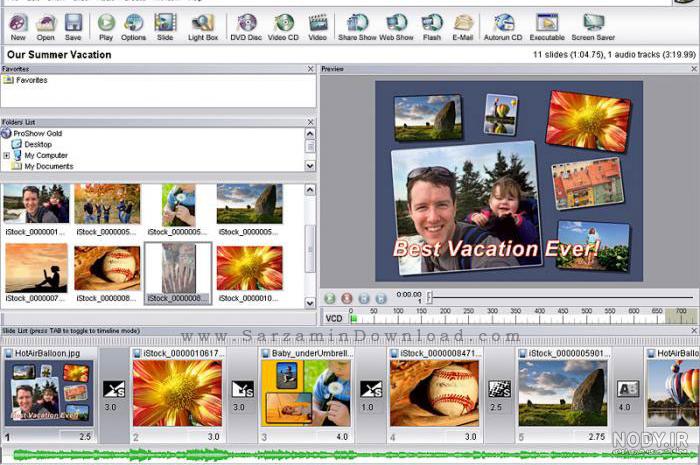The width and height of the screenshot is (700, 465).
Task: Stop preview with the red stop button
Action: (346, 298)
